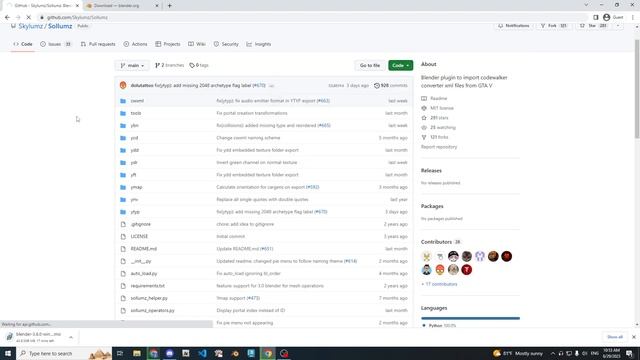640x360 pixels.
Task: Open the 26 watching link
Action: point(439,128)
